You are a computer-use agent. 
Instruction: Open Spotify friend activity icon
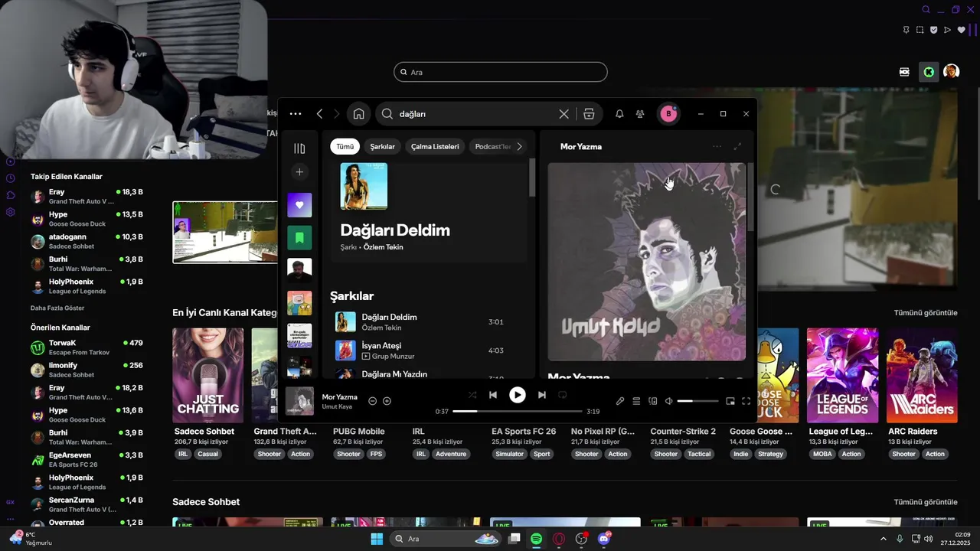640,114
